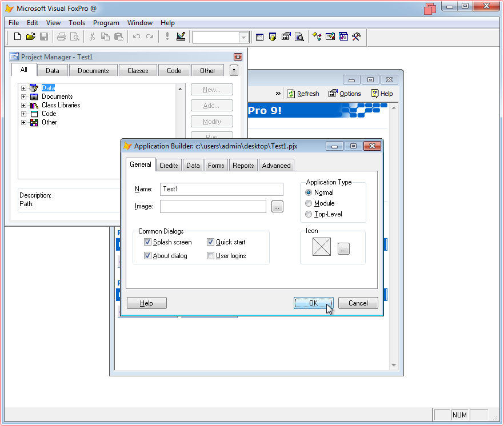Open the Program menu
The width and height of the screenshot is (504, 426).
point(106,23)
